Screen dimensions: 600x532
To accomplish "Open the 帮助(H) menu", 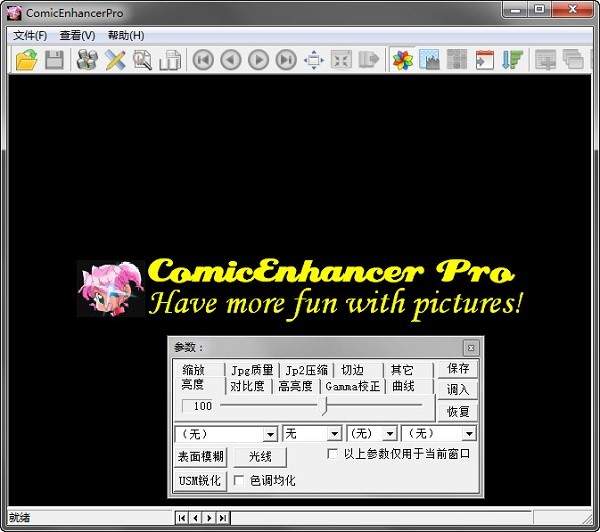I will point(126,36).
